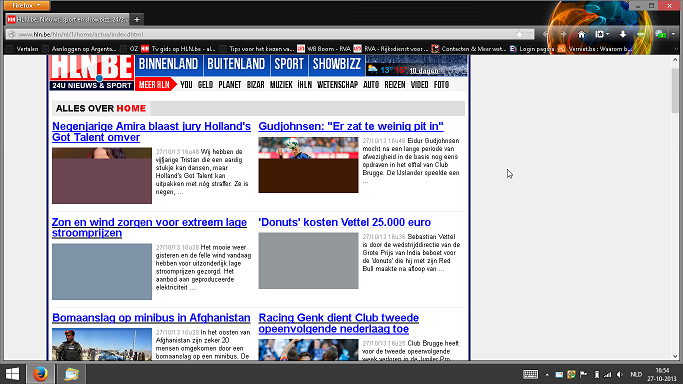Click the green add-on toolbar icon
Screen dimensions: 683x384
tap(660, 34)
